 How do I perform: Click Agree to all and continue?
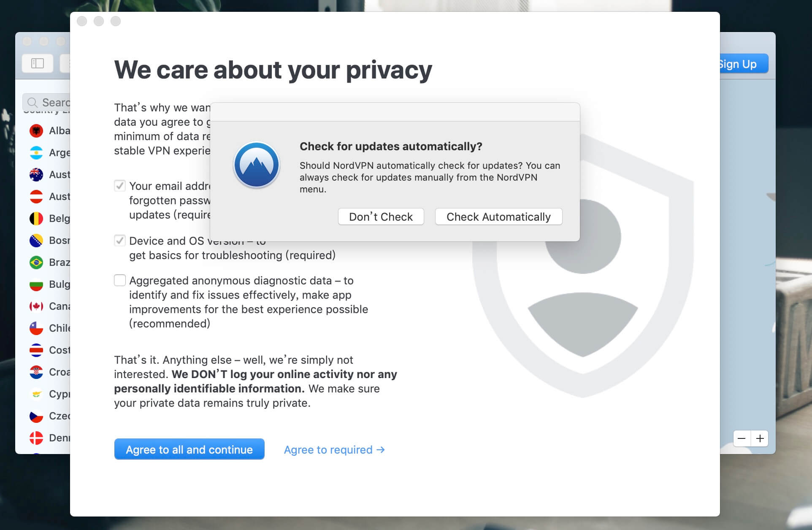pyautogui.click(x=189, y=449)
